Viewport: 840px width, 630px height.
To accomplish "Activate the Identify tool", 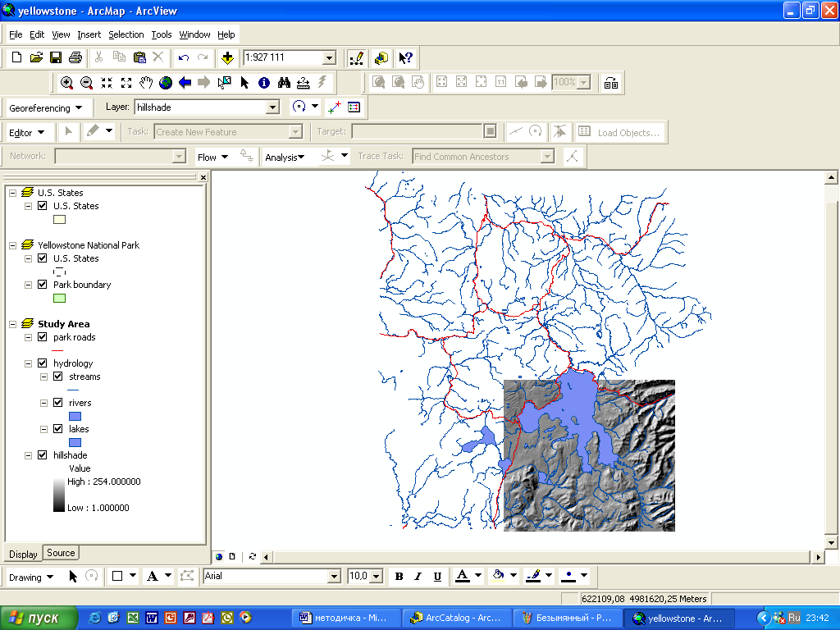I will tap(263, 83).
